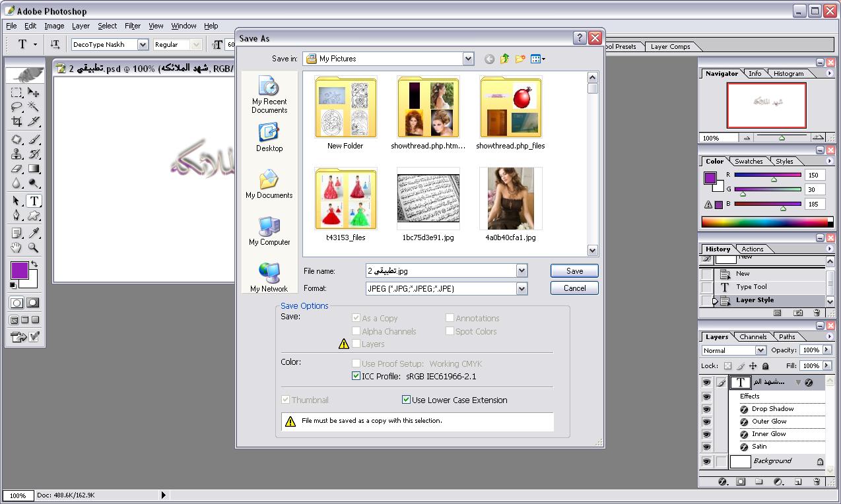Select the Crop tool in the toolbox
Screen dimensions: 841x504
17,122
